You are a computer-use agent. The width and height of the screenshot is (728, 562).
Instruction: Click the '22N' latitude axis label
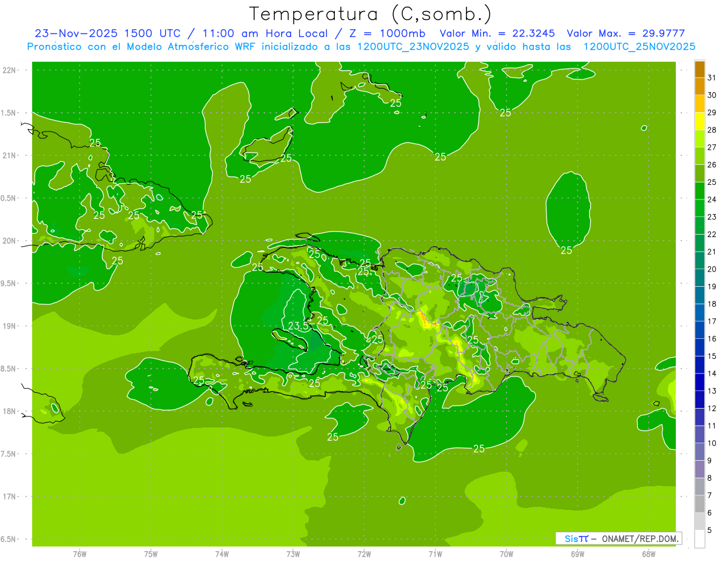click(9, 70)
